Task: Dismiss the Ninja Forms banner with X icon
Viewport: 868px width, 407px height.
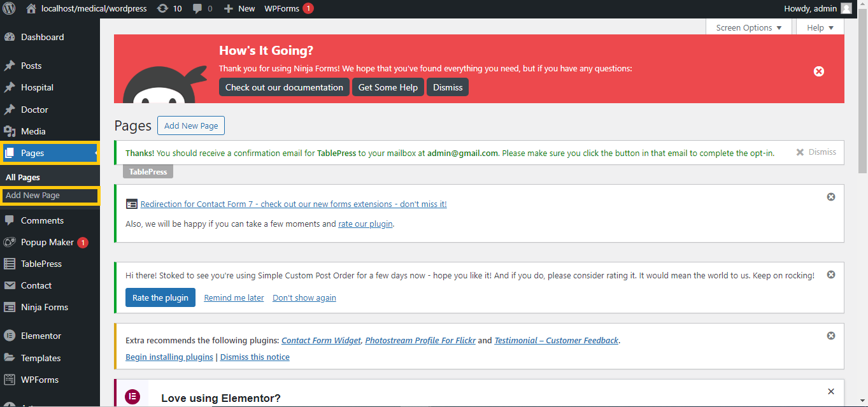Action: tap(819, 71)
